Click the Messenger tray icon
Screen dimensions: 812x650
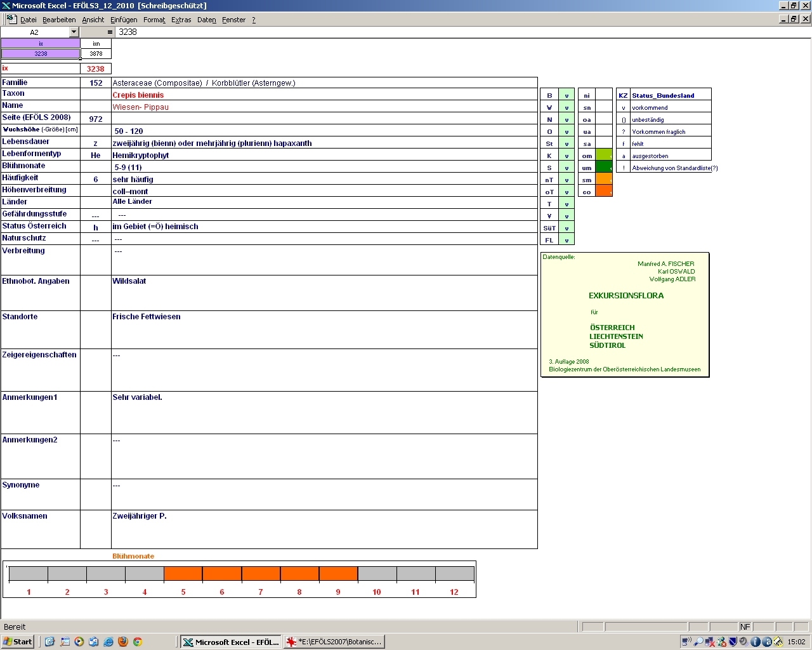(721, 642)
